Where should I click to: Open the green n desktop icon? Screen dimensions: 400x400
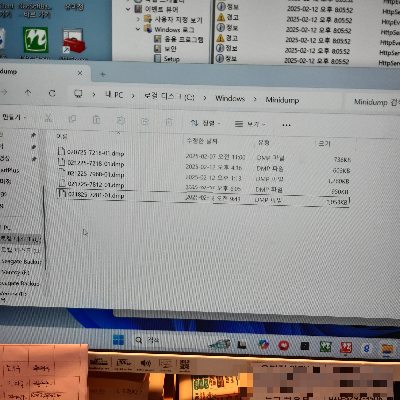point(35,40)
